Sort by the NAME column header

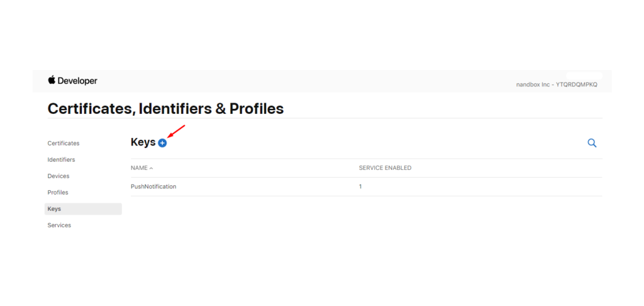tap(139, 168)
